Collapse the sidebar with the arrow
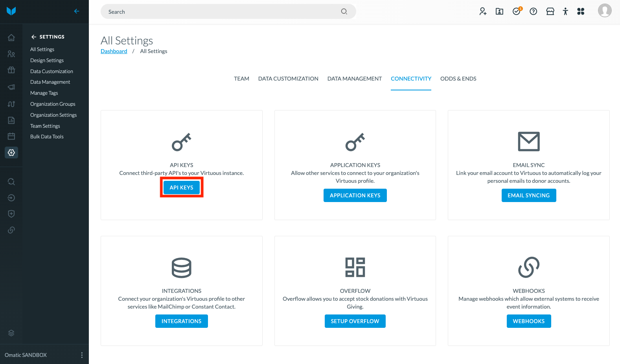The image size is (620, 364). (77, 11)
